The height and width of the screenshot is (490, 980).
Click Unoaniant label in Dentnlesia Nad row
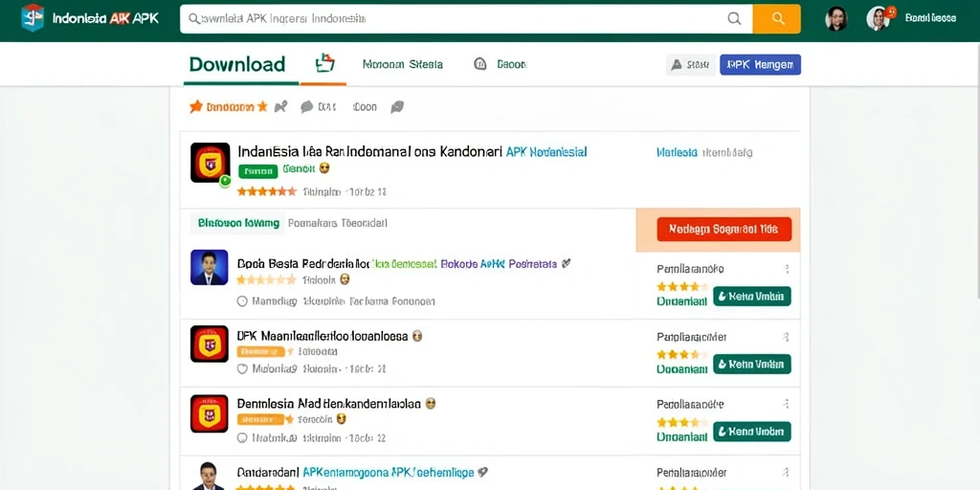click(681, 436)
